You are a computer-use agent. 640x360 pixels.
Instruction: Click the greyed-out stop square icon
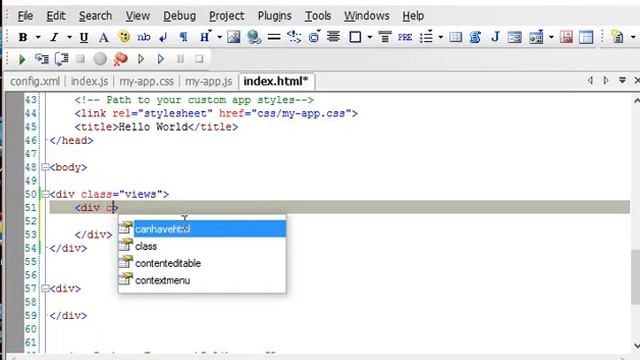[x=80, y=59]
